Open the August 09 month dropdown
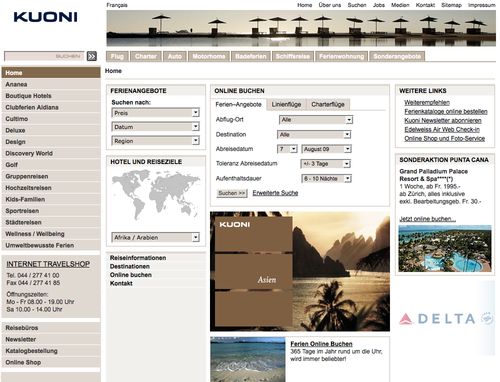500x382 pixels. [326, 149]
